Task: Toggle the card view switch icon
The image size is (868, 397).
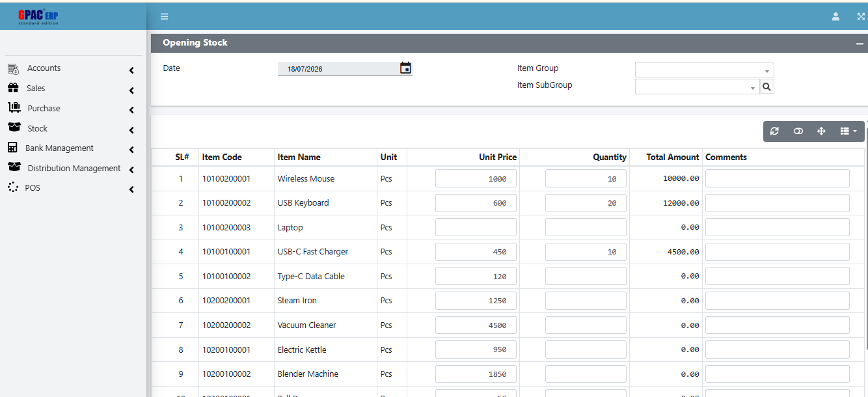Action: pyautogui.click(x=798, y=131)
